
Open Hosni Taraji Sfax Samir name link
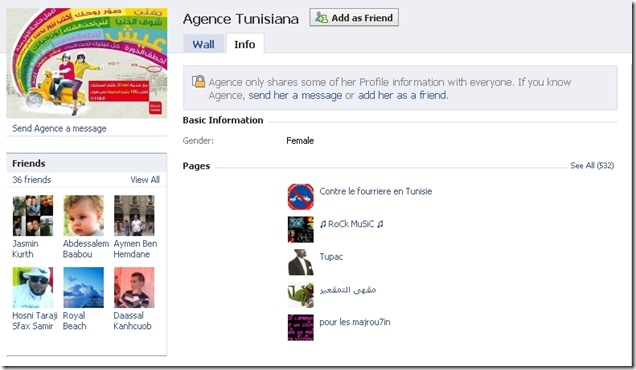[34, 321]
